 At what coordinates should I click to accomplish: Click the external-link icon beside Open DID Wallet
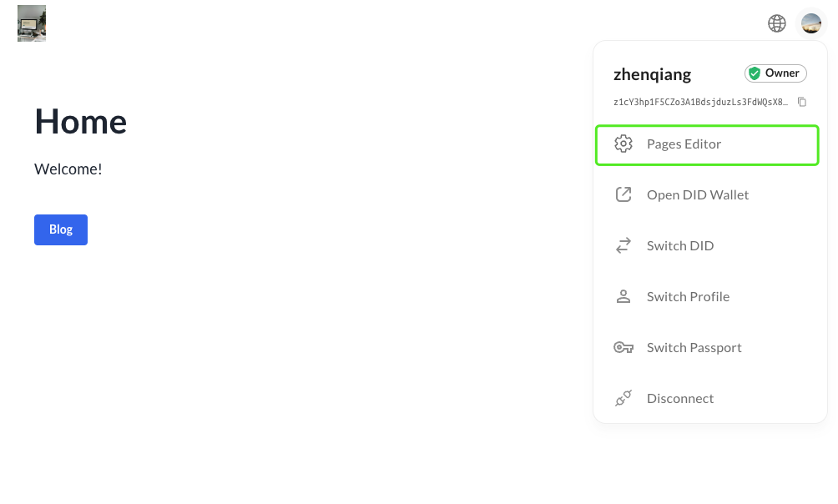click(x=623, y=194)
